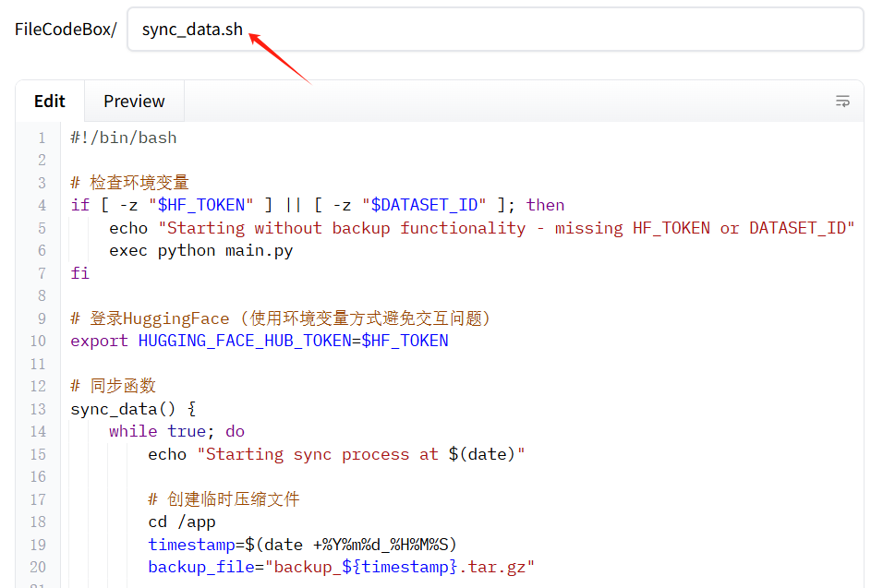Screen dimensions: 895x588
Task: Click the export HUGGING_FACE_HUB_TOKEN line
Action: [260, 341]
